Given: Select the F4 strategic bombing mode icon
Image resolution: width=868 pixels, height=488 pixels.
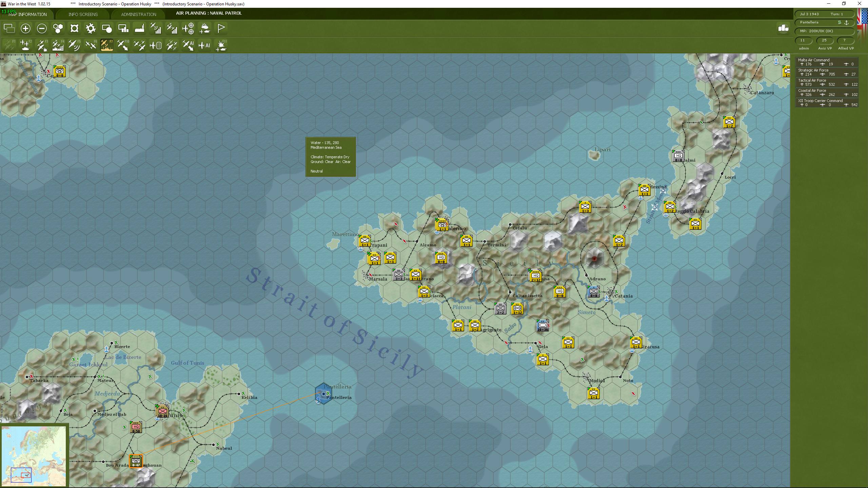Looking at the screenshot, I should pos(58,45).
